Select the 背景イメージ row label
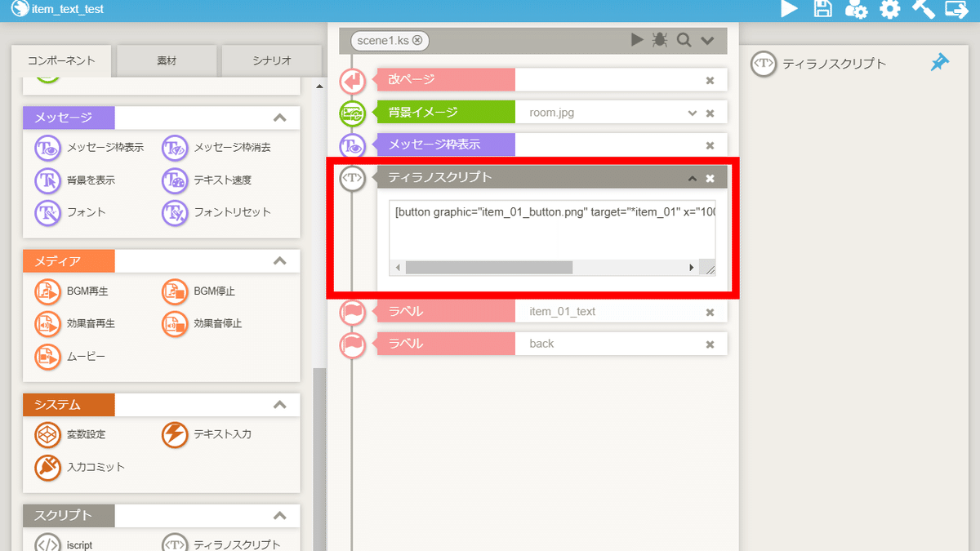 (446, 113)
